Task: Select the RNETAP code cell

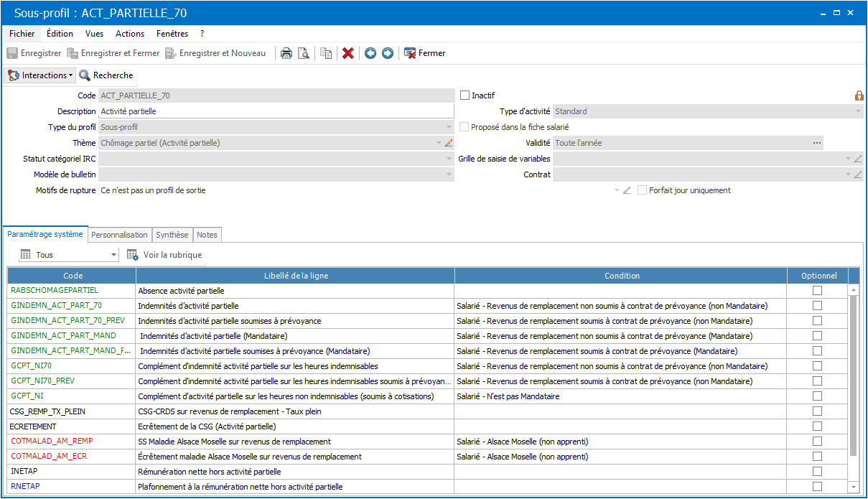Action: pos(72,487)
